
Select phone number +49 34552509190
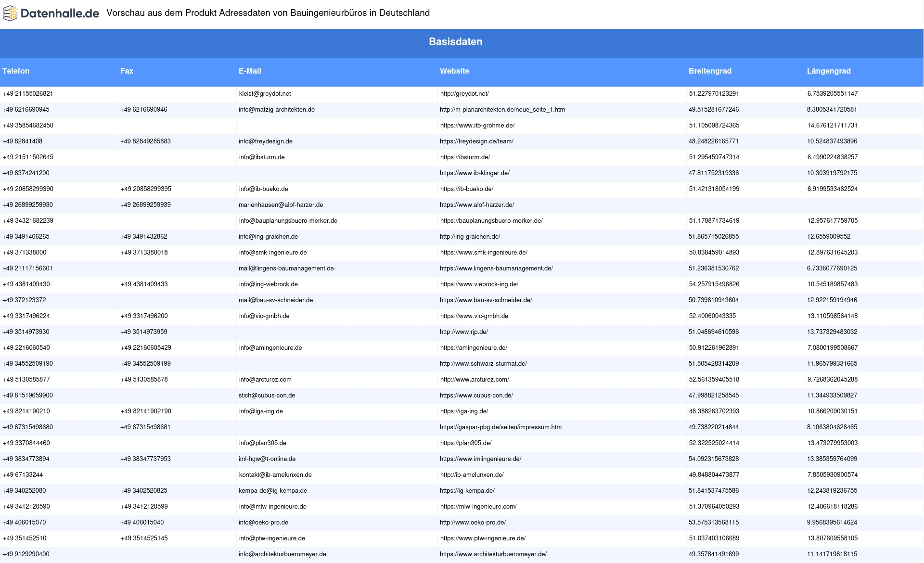tap(28, 364)
